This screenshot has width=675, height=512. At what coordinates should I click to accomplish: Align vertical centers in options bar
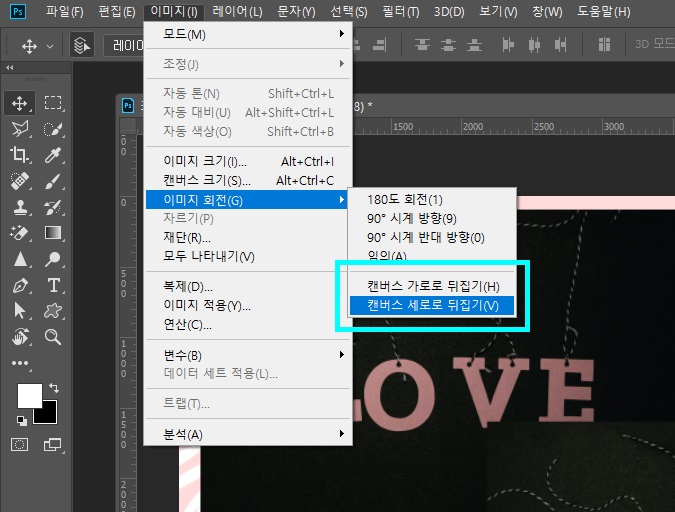click(448, 45)
